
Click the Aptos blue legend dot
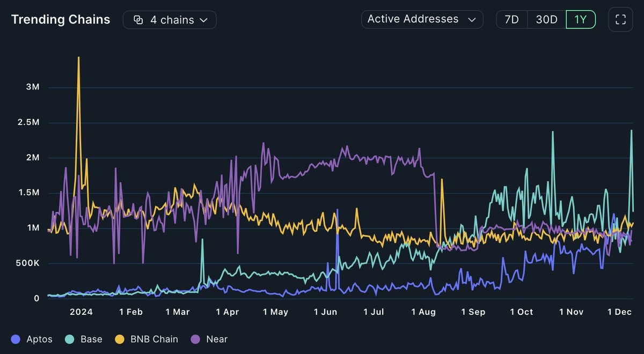pyautogui.click(x=14, y=339)
